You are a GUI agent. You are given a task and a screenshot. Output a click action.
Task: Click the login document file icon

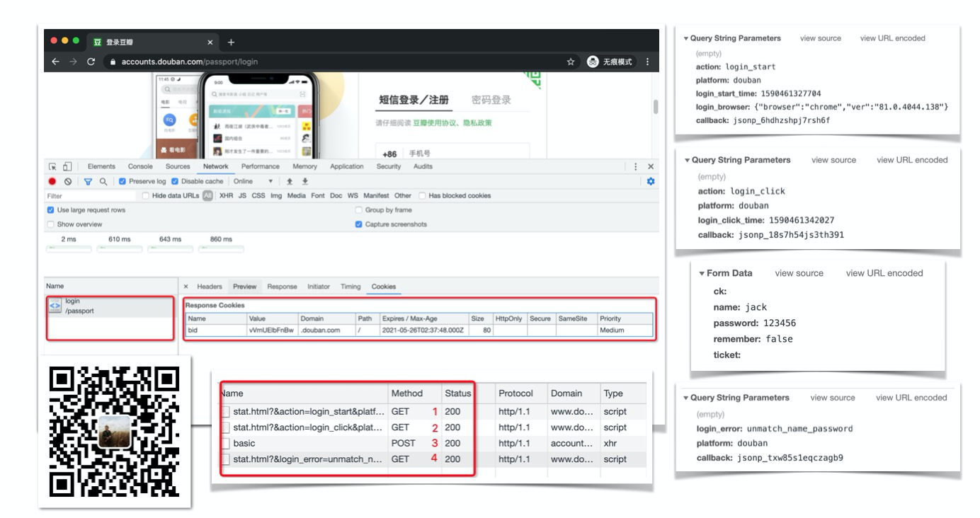pos(54,306)
